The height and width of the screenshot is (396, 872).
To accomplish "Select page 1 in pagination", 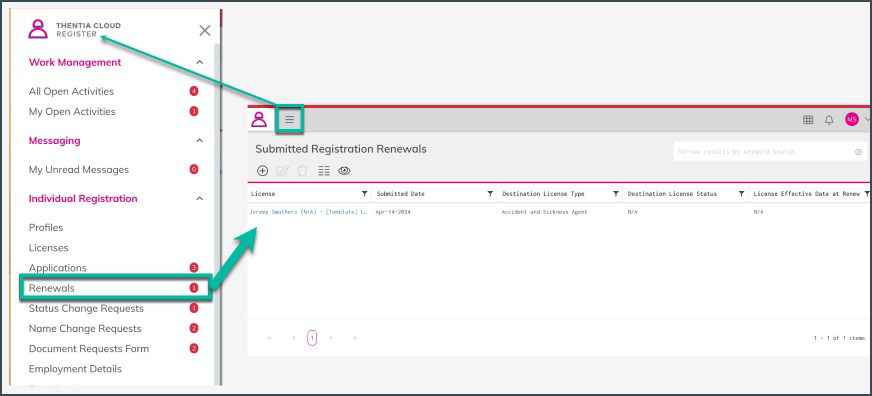I will pyautogui.click(x=312, y=338).
